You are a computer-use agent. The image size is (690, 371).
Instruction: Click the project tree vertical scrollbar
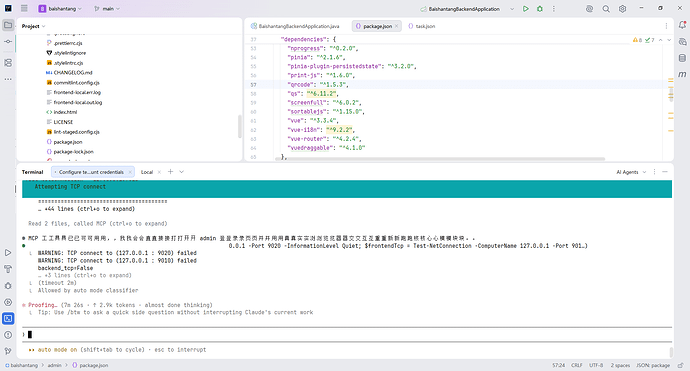click(x=239, y=126)
